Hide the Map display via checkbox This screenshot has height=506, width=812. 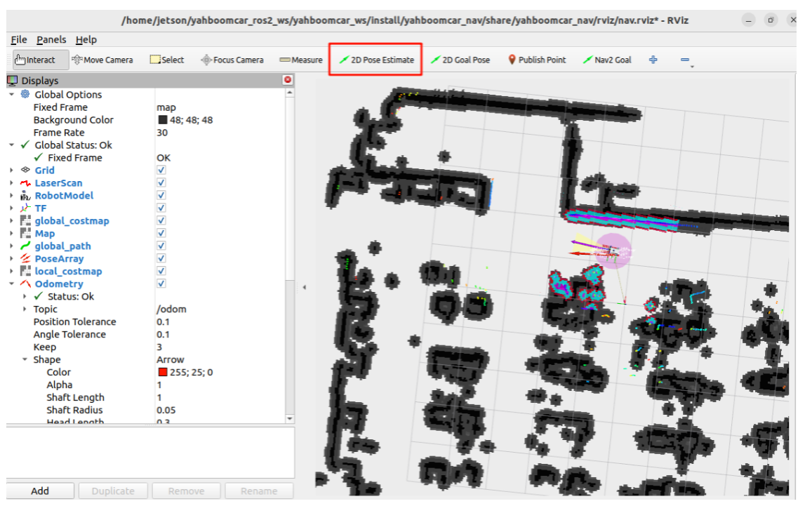161,233
